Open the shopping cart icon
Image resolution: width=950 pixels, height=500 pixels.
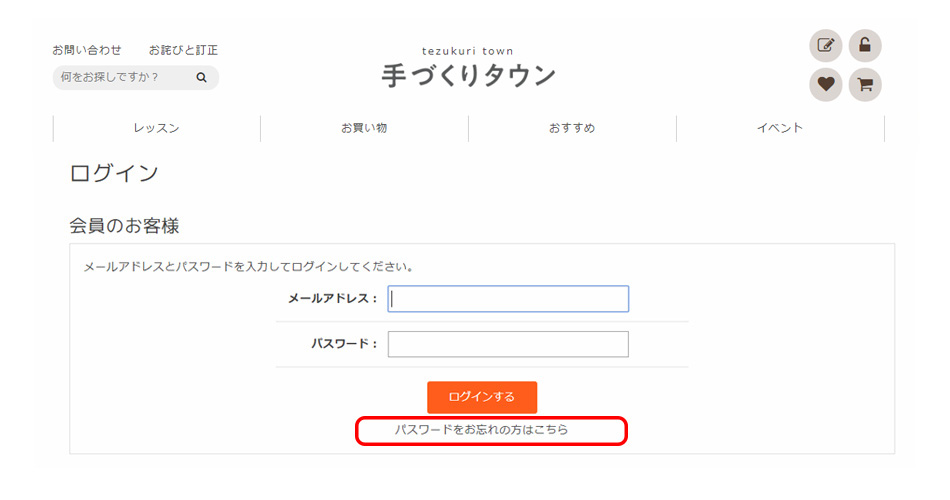click(x=865, y=85)
